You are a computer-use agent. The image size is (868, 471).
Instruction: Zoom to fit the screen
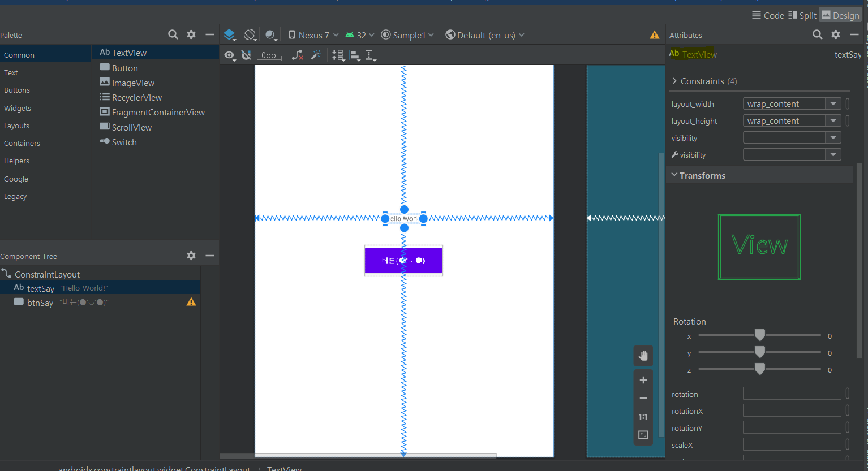point(643,435)
